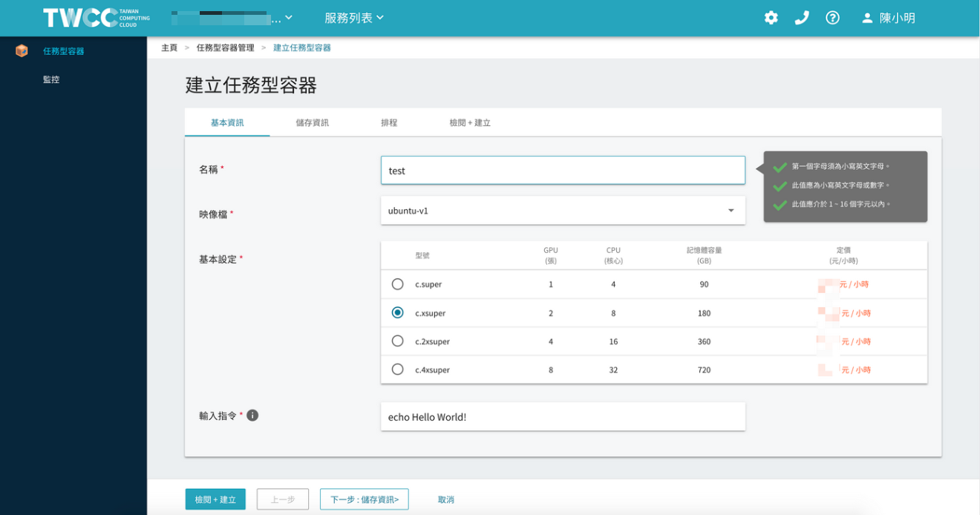Click the c.2xsuper model name

point(433,341)
